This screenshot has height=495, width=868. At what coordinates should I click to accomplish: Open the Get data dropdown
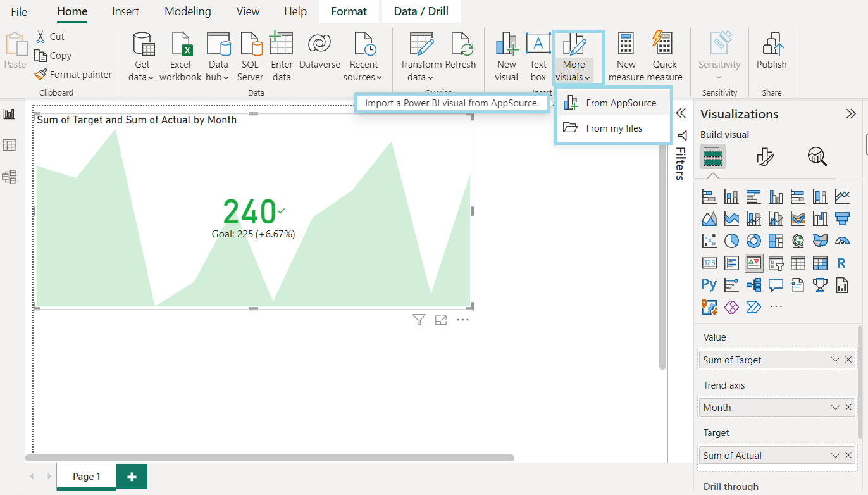142,57
